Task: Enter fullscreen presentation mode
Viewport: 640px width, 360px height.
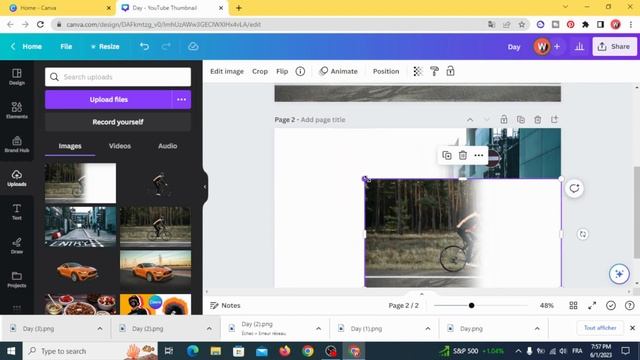Action: [x=592, y=305]
